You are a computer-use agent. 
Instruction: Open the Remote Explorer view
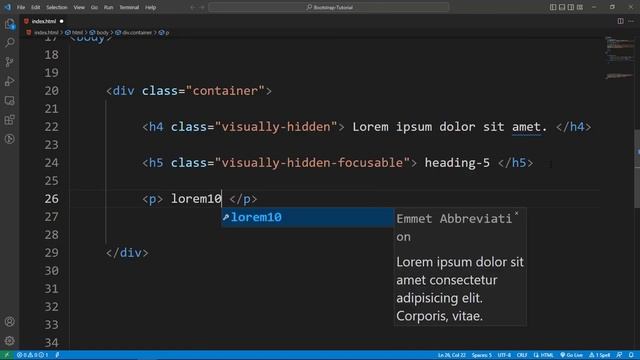(x=9, y=100)
